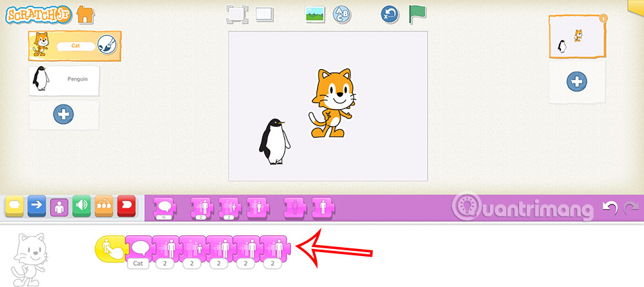
Task: Tap the Say block in the Cat's script
Action: 139,249
